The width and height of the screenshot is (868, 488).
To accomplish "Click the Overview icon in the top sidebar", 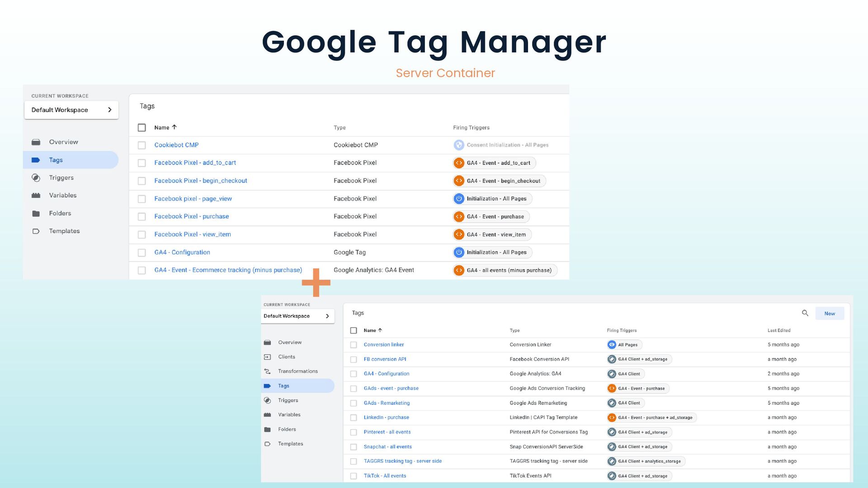I will click(36, 142).
